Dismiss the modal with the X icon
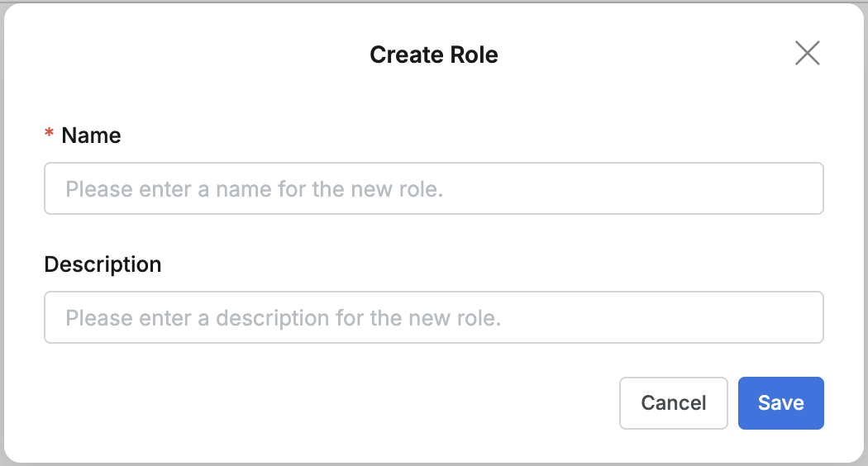The height and width of the screenshot is (466, 868). coord(807,54)
